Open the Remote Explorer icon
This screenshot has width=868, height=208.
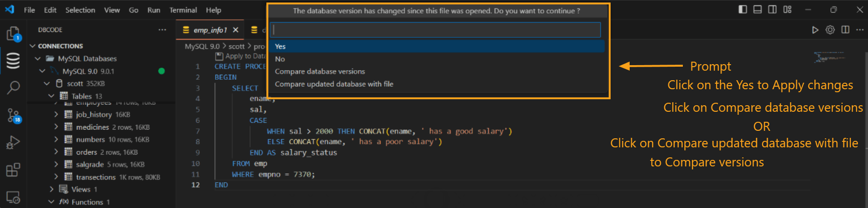pyautogui.click(x=13, y=197)
